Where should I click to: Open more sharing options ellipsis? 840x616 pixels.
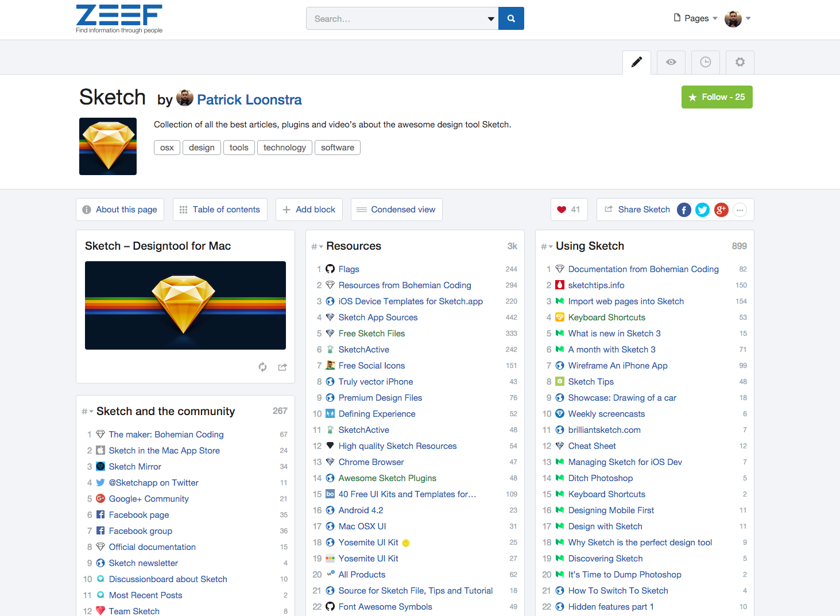740,210
